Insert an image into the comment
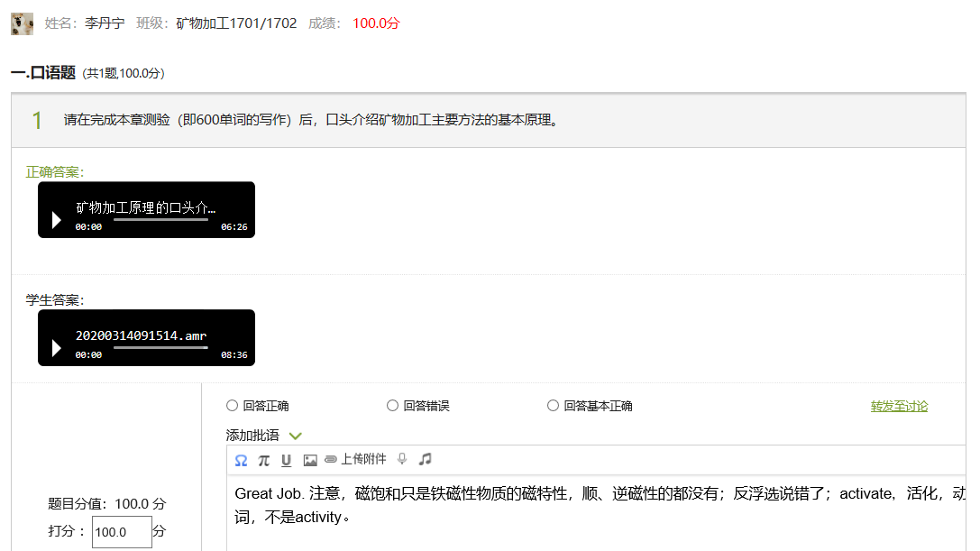Image resolution: width=980 pixels, height=551 pixels. (310, 460)
